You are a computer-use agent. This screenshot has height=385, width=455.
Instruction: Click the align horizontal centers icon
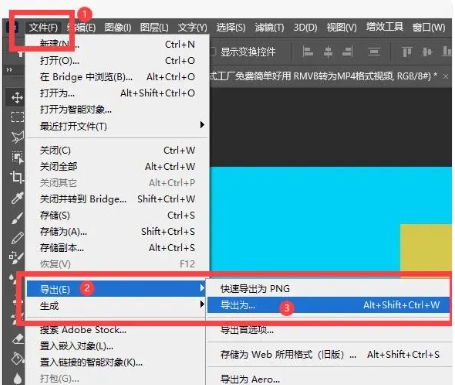coord(328,52)
